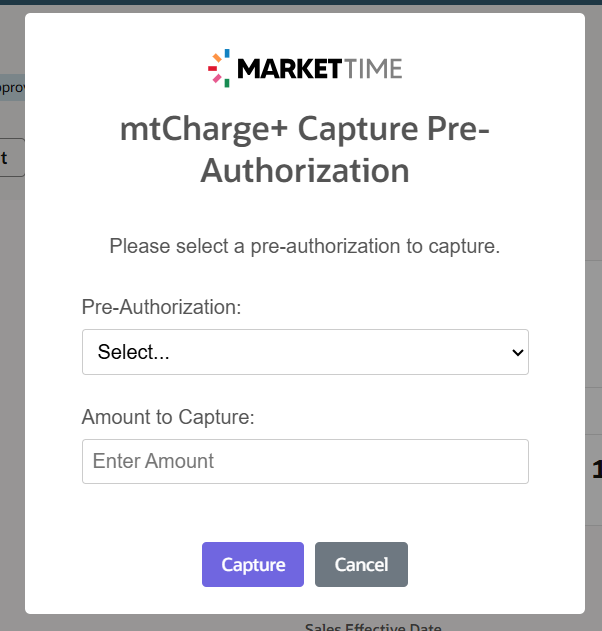The height and width of the screenshot is (631, 602).
Task: Click the Sales Effective Date label behind the dialog
Action: pyautogui.click(x=373, y=627)
